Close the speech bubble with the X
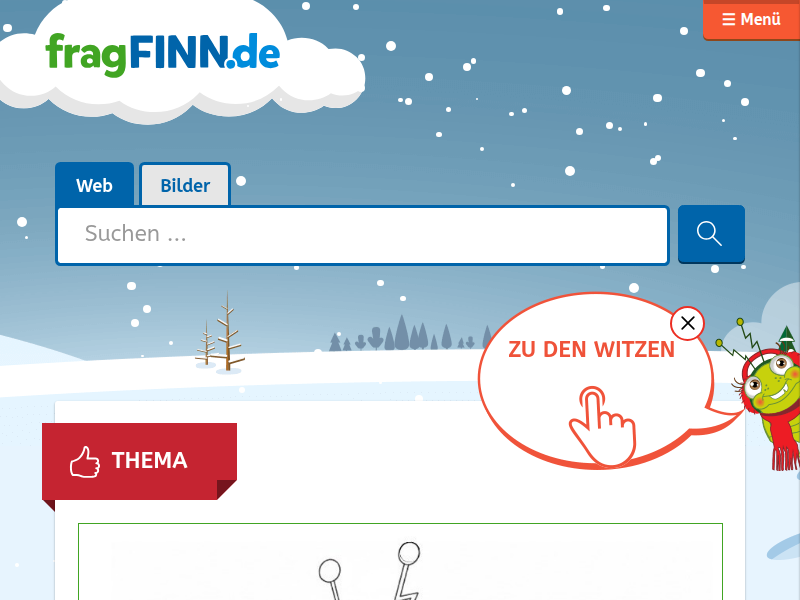The image size is (800, 600). pos(687,323)
